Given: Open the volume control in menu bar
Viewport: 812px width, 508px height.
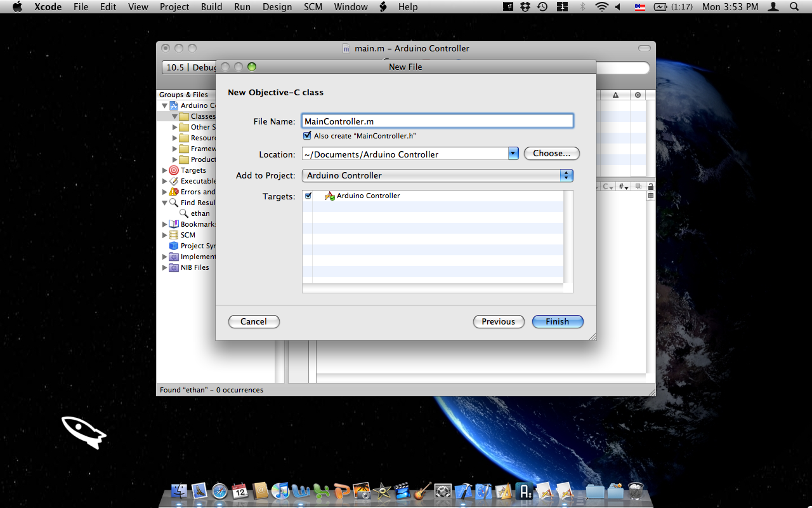Looking at the screenshot, I should (x=619, y=7).
